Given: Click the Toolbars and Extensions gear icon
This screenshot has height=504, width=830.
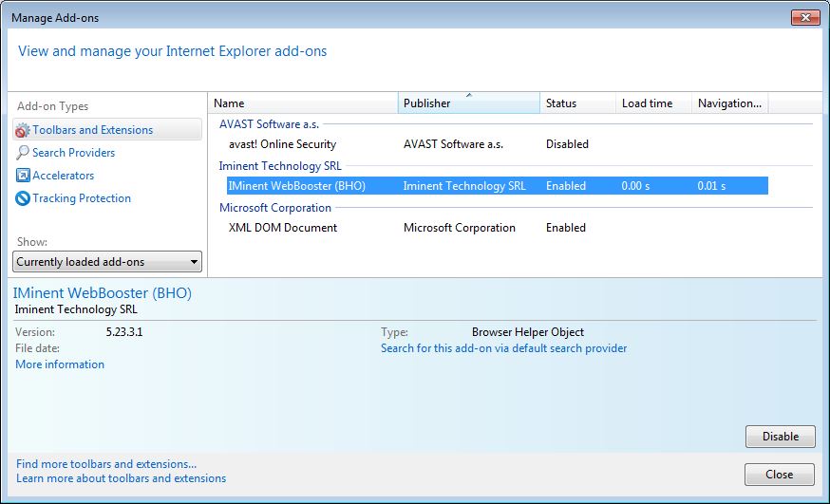Looking at the screenshot, I should point(22,130).
